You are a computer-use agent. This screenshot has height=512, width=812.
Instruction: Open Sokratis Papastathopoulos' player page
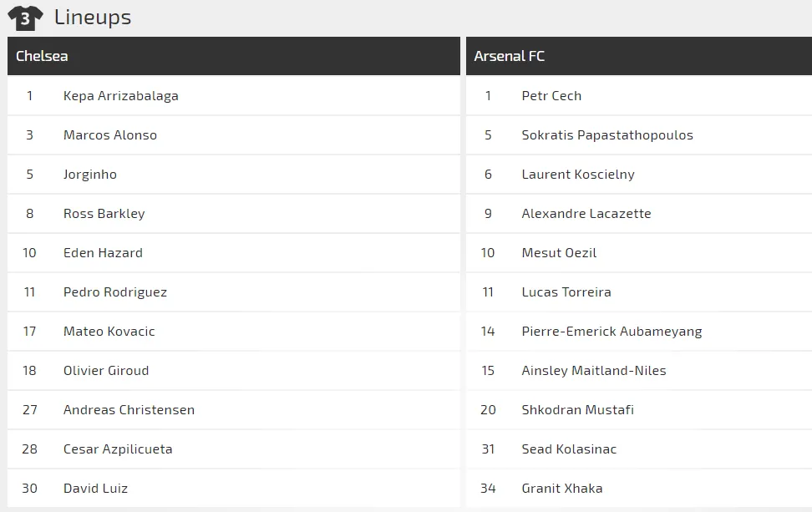pyautogui.click(x=606, y=135)
